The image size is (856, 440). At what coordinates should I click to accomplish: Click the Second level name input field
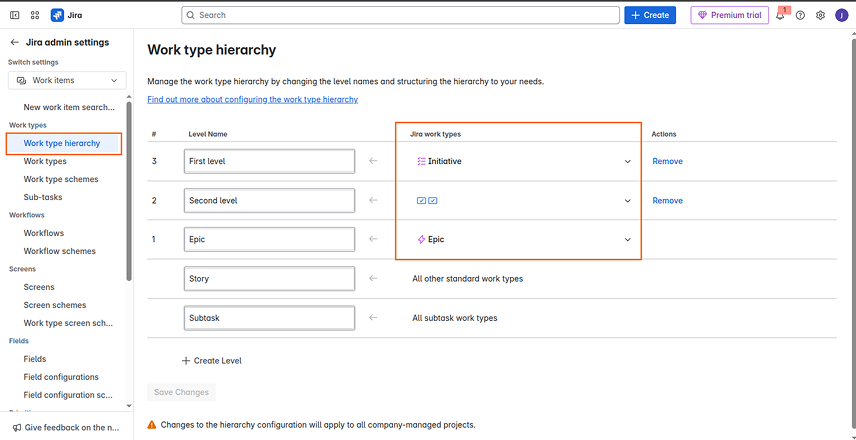coord(269,200)
